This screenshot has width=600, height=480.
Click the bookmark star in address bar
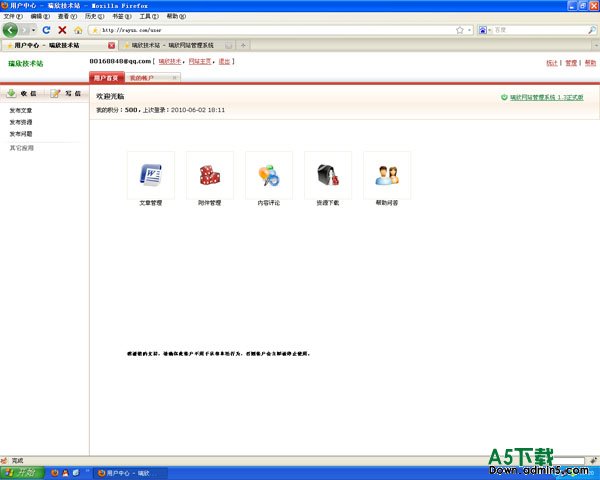460,30
